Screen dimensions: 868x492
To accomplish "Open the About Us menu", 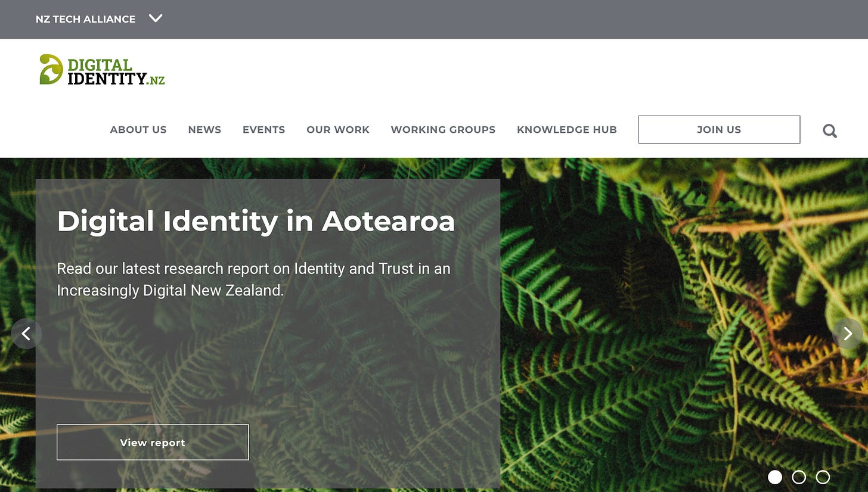I will (x=138, y=129).
